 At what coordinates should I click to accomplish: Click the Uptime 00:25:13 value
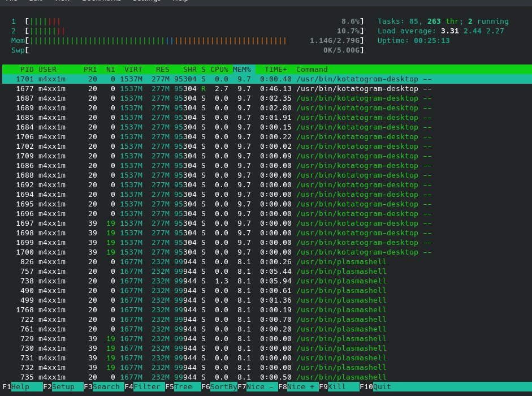click(431, 40)
